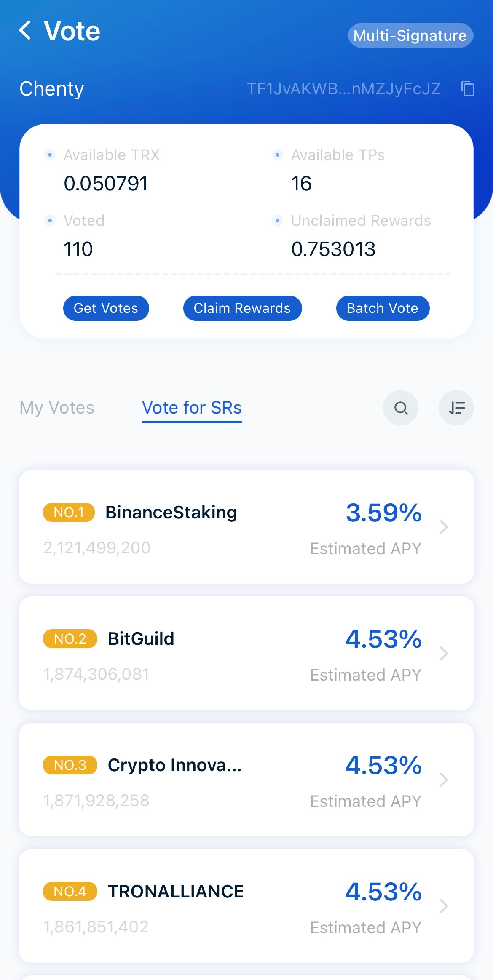
Task: Copy the wallet address with the copy icon
Action: click(467, 89)
